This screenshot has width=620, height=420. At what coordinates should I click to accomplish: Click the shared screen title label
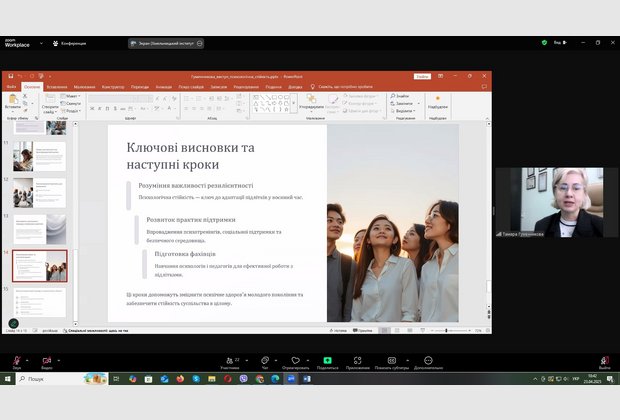click(x=167, y=43)
